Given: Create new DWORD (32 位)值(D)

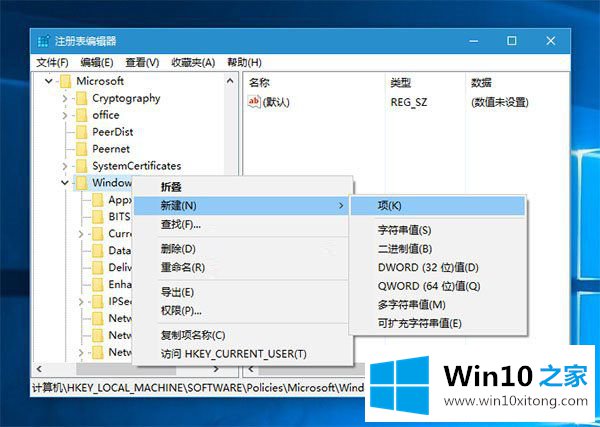Looking at the screenshot, I should click(438, 267).
